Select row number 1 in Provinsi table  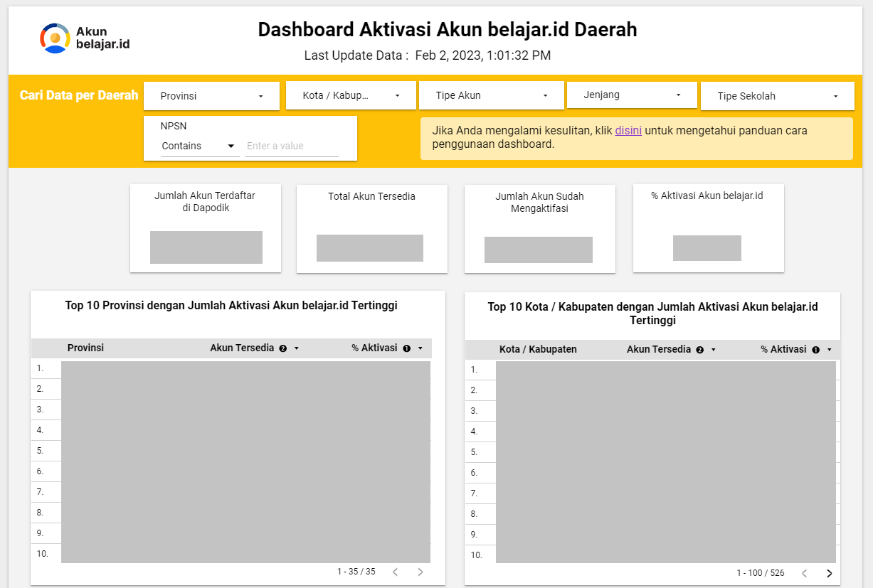coord(41,368)
